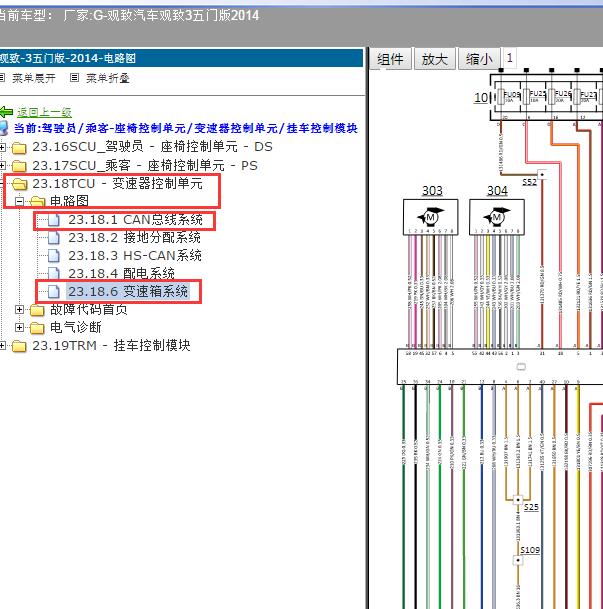Select 电气诊断 folder label
Screen dimensions: 603x609
click(76, 327)
